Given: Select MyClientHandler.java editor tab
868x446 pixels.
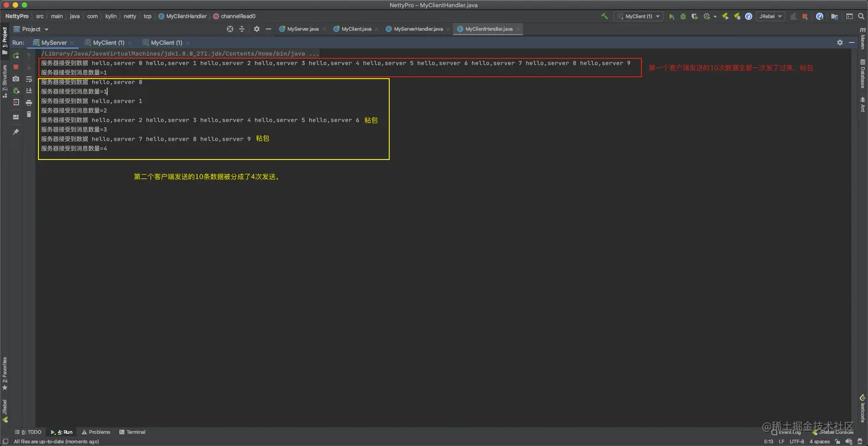Looking at the screenshot, I should pyautogui.click(x=488, y=29).
